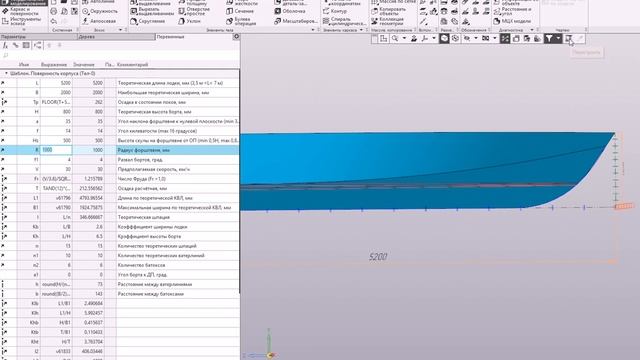Expand Элементы тела ribbon group arrow

313,30
